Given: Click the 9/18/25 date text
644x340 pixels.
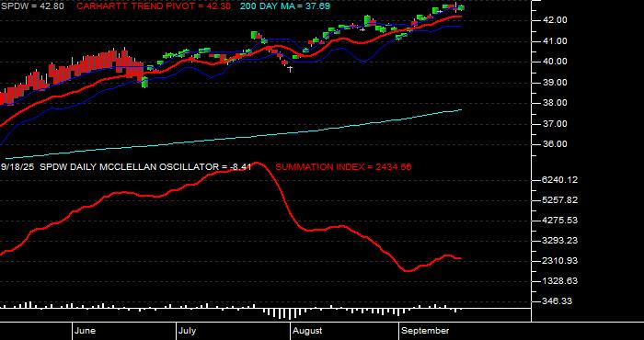Looking at the screenshot, I should tap(18, 167).
